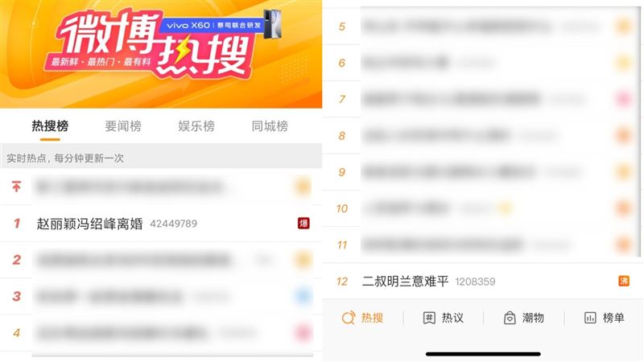644x362 pixels.
Task: Switch to the 要闻榜 tab
Action: pyautogui.click(x=123, y=125)
